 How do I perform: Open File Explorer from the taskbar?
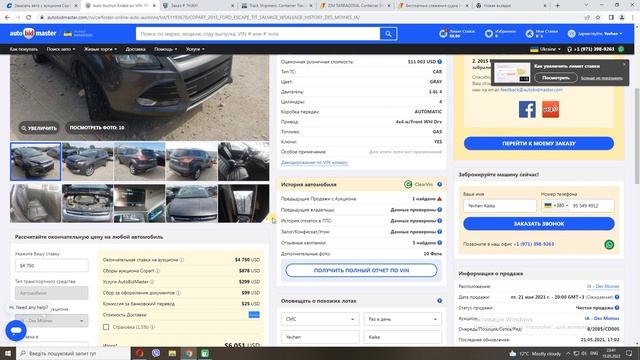click(172, 353)
